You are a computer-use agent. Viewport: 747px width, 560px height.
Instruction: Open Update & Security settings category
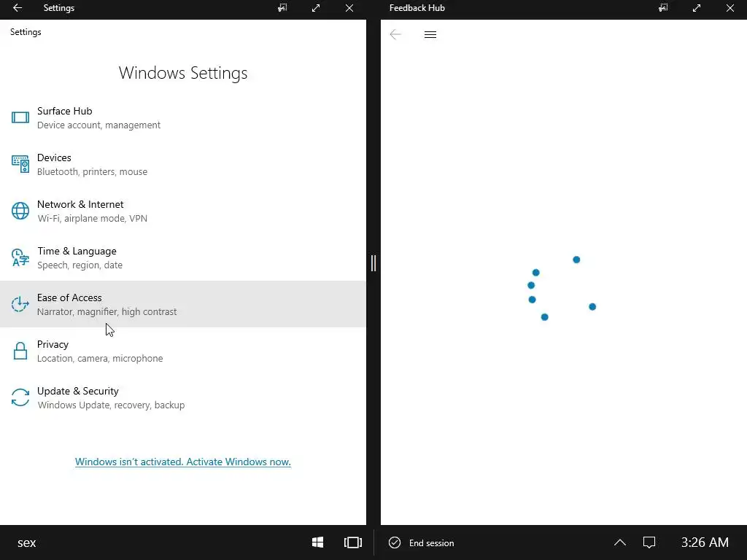(183, 397)
